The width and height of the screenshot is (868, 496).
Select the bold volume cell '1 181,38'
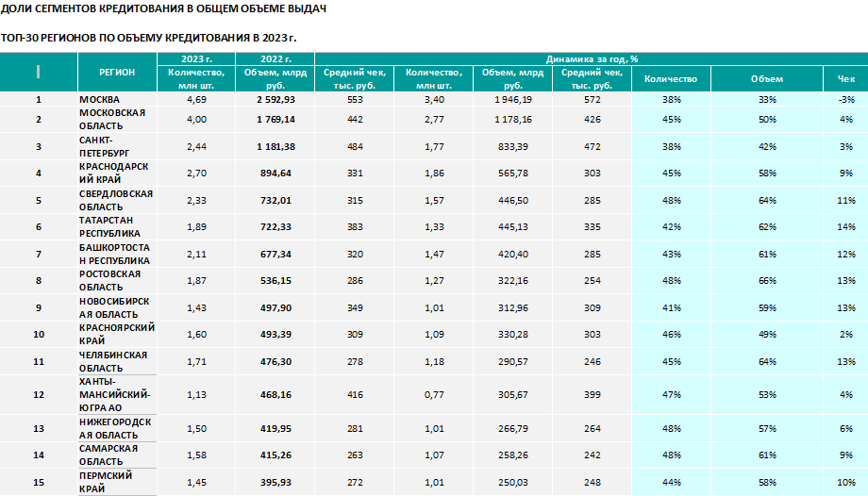(x=275, y=147)
